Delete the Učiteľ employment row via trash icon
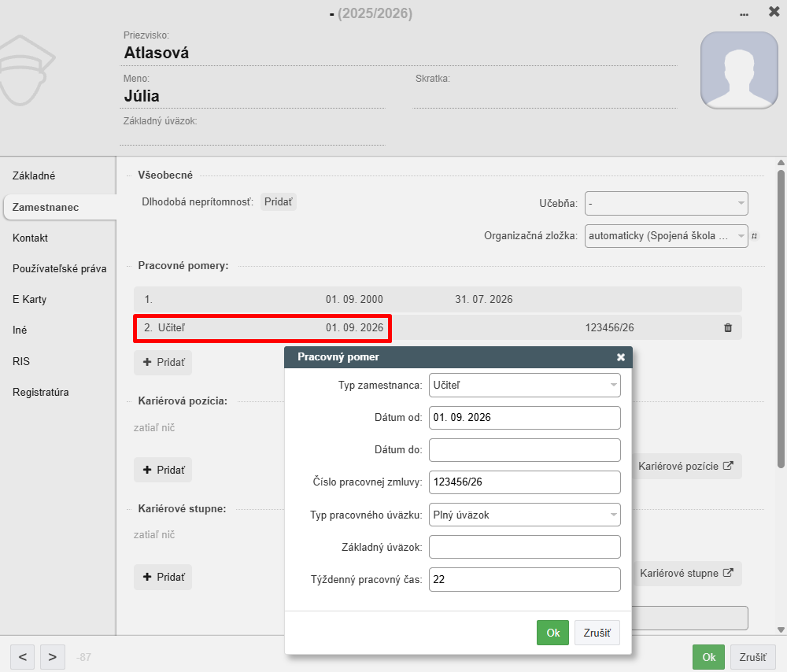This screenshot has height=672, width=787. tap(728, 327)
